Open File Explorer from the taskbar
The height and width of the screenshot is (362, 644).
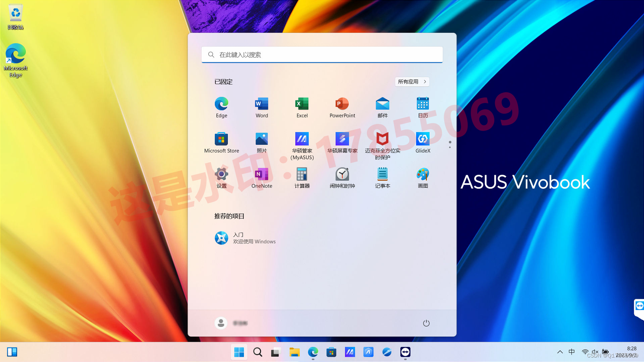tap(294, 352)
